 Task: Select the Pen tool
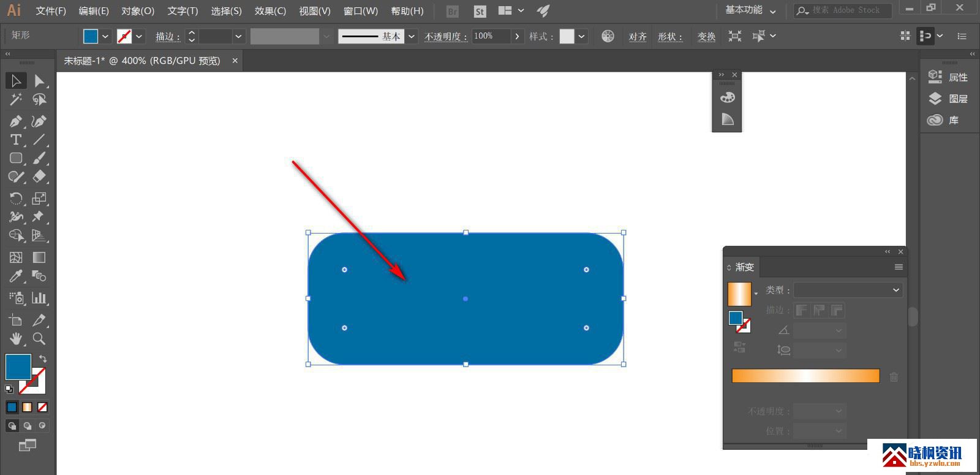point(16,121)
